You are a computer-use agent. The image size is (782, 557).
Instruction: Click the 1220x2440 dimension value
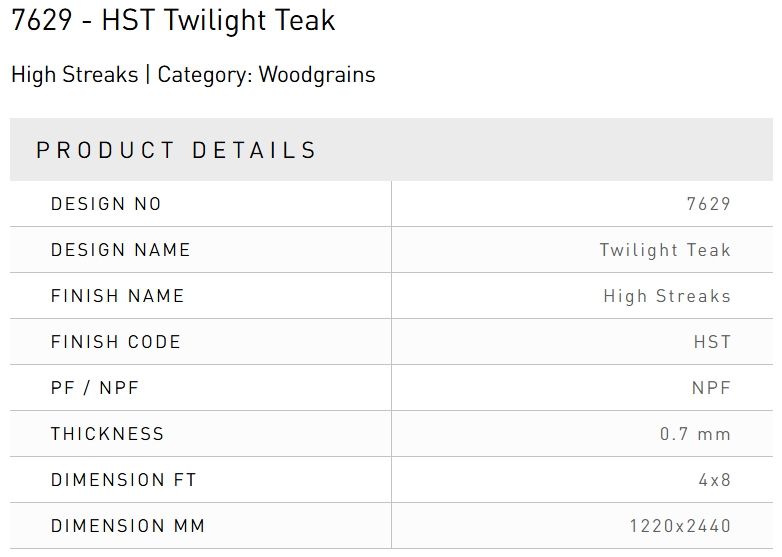680,526
